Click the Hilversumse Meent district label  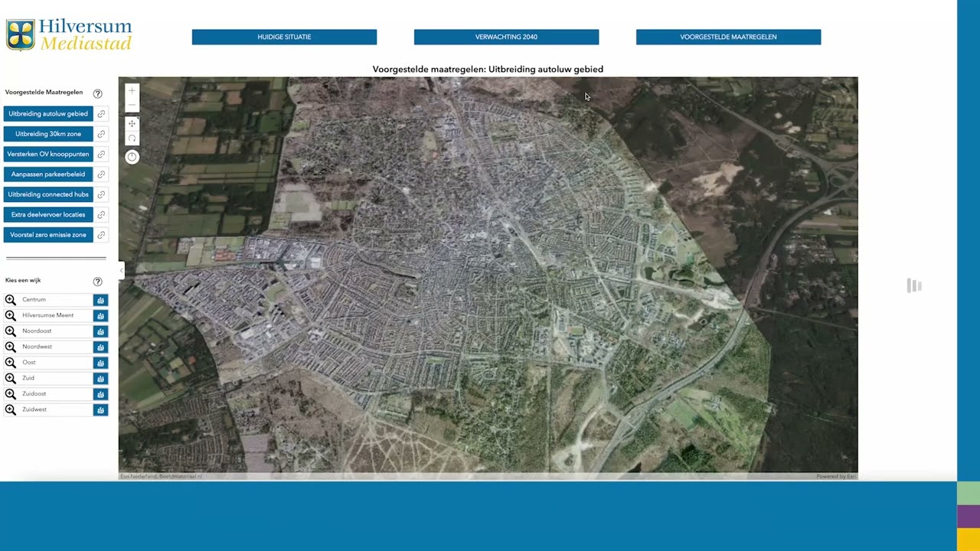(x=48, y=315)
